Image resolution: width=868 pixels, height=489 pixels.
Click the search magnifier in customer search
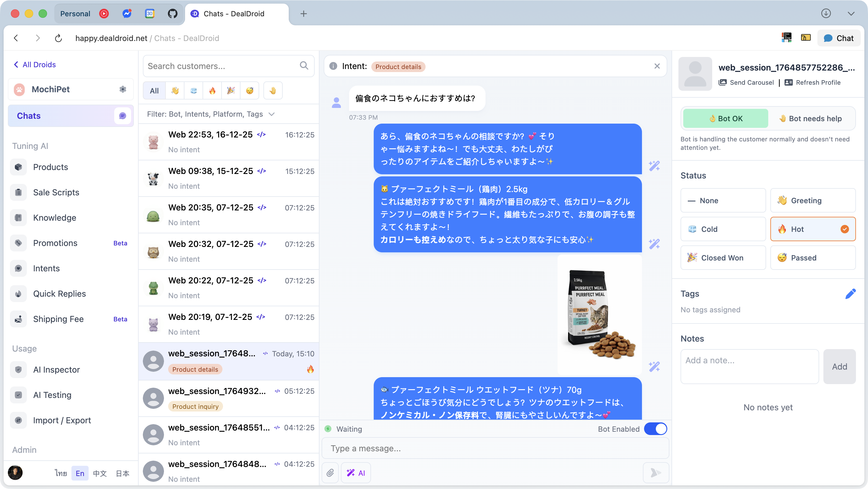point(304,65)
